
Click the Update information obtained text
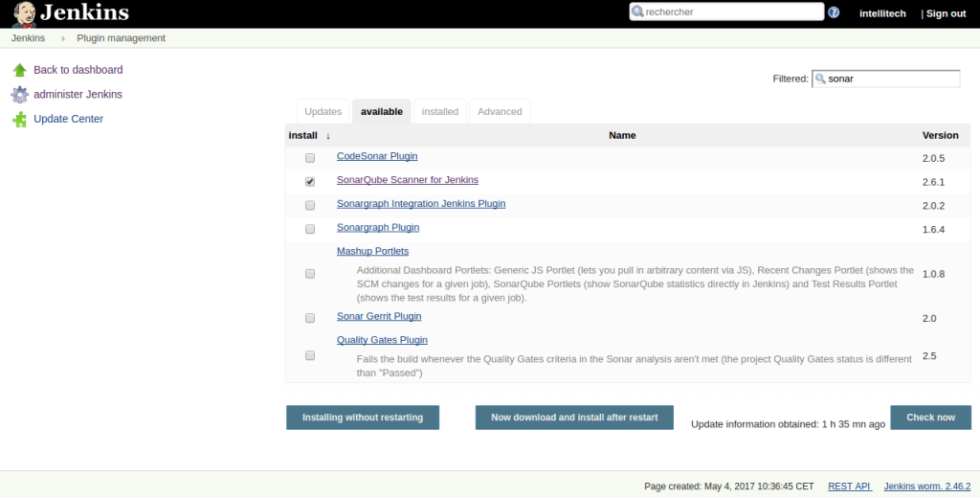(x=789, y=424)
